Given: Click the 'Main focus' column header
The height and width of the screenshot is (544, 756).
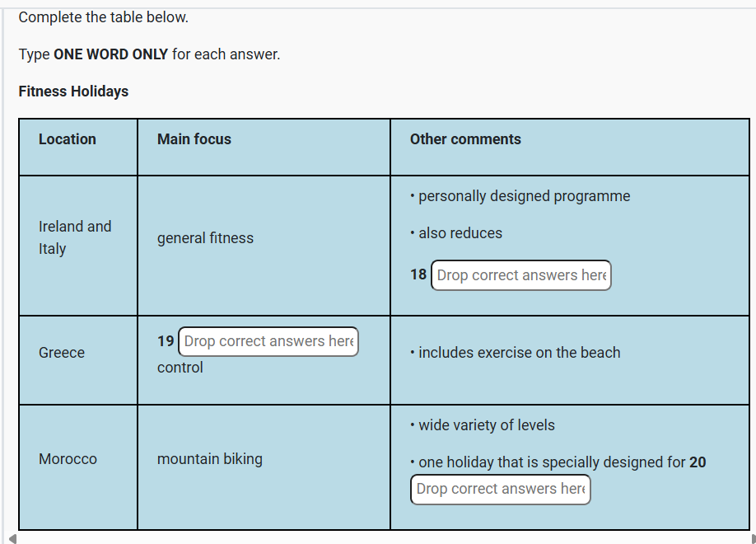Looking at the screenshot, I should (194, 139).
